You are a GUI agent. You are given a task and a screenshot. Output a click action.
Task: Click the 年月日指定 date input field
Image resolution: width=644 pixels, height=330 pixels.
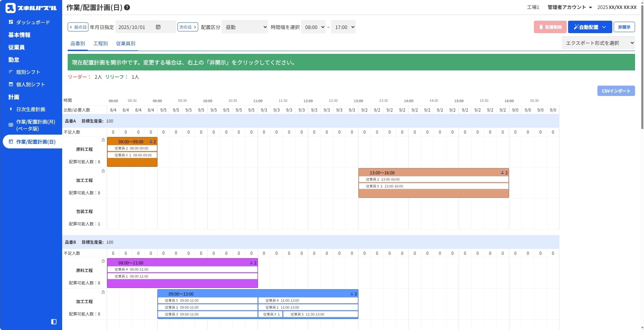[x=136, y=27]
